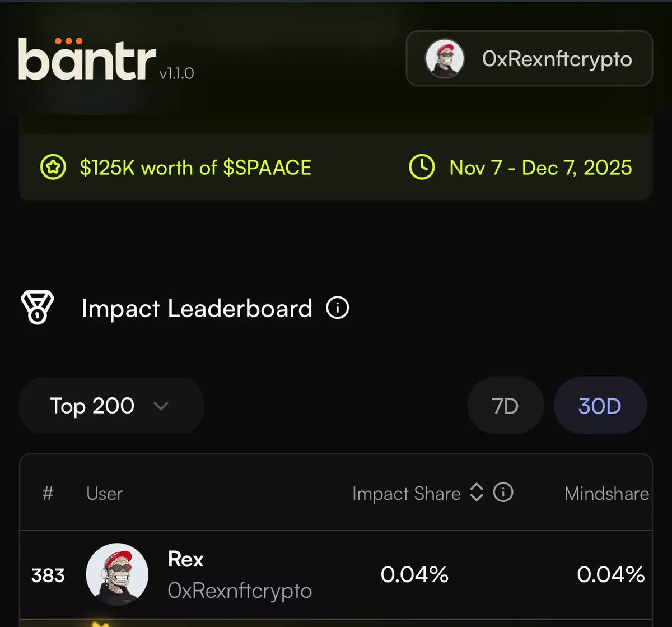The image size is (672, 627).
Task: Click the profile avatar in header
Action: [445, 59]
